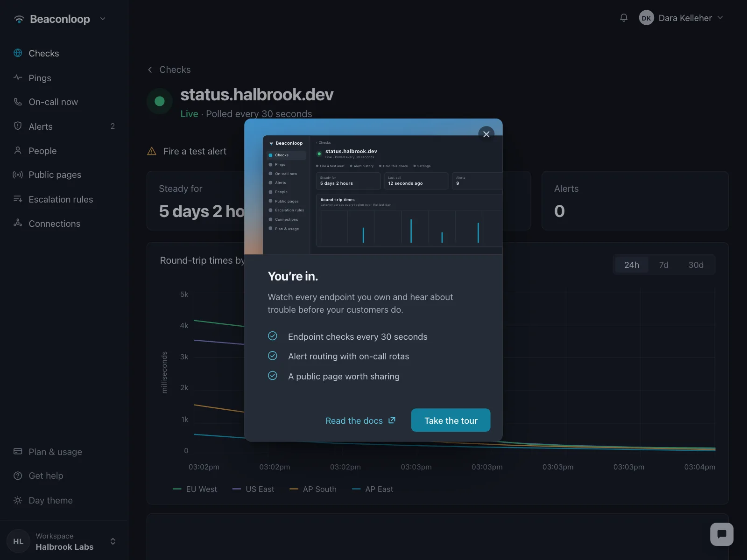Click the status.halbrook.dev page heading
747x560 pixels.
point(257,95)
